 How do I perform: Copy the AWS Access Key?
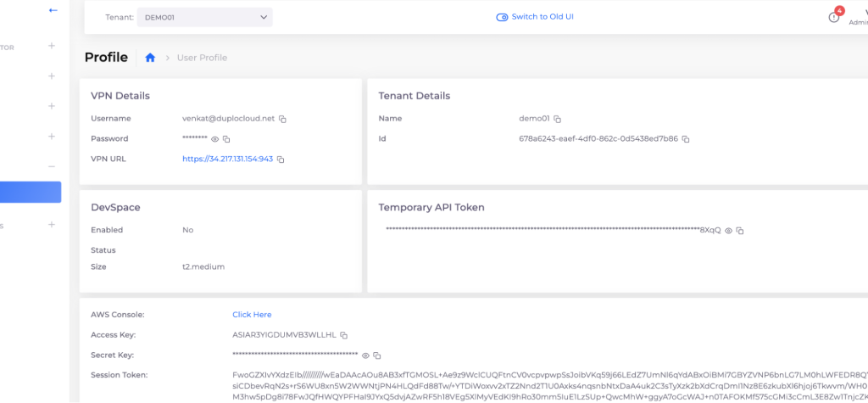(x=344, y=335)
